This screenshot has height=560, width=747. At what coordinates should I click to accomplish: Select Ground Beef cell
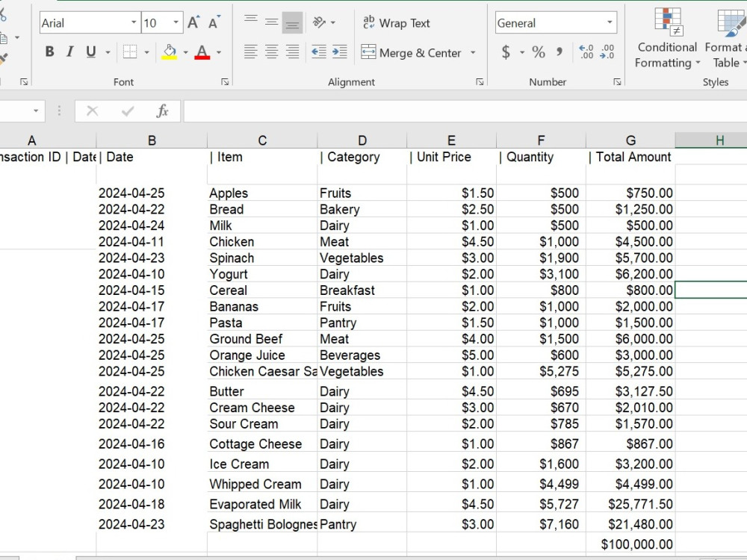(262, 338)
